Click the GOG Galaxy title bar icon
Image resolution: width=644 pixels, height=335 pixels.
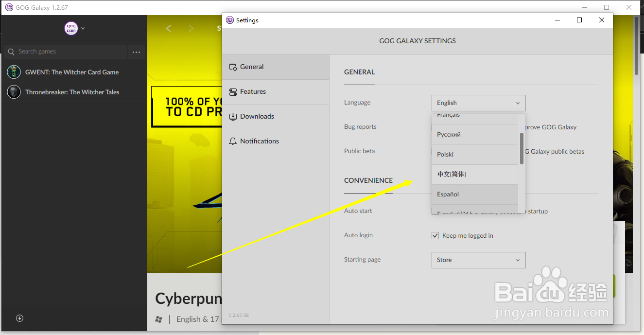(x=9, y=7)
